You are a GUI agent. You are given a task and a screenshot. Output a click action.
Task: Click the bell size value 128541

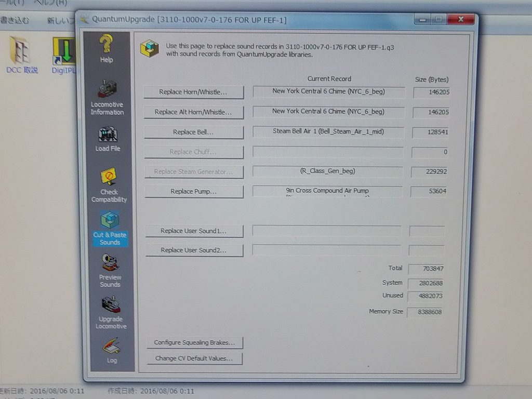[430, 132]
